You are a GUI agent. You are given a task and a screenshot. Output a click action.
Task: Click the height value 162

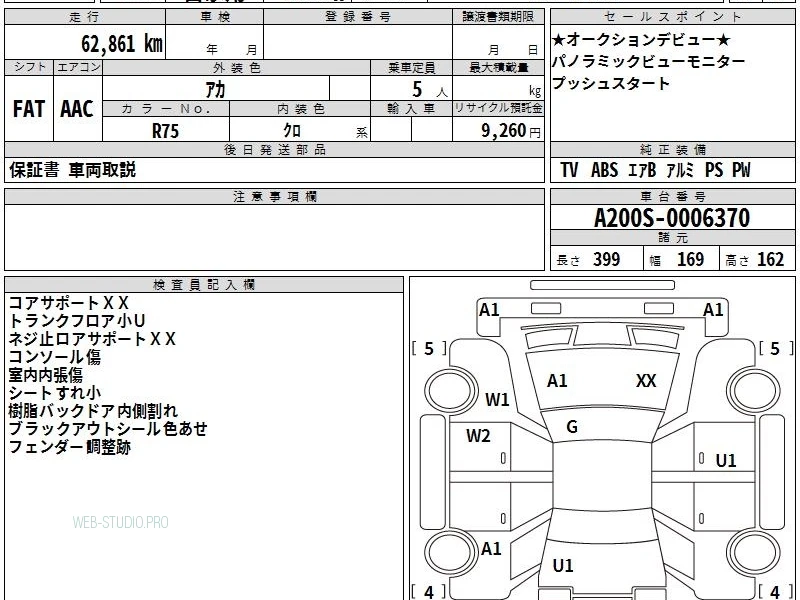[770, 259]
